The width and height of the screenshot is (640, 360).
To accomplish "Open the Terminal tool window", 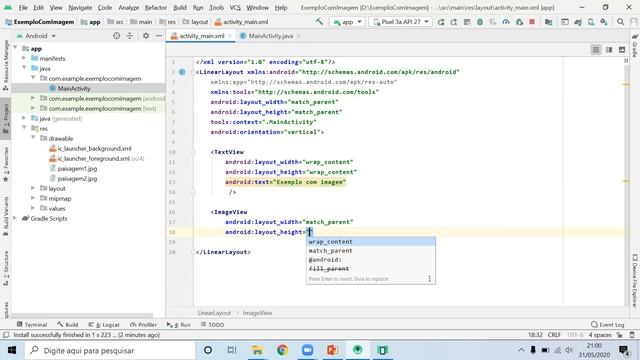I will 32,324.
